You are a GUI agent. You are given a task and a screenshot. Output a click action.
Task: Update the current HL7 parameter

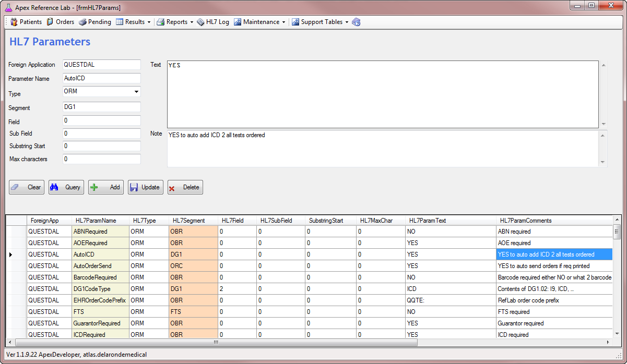(x=146, y=187)
